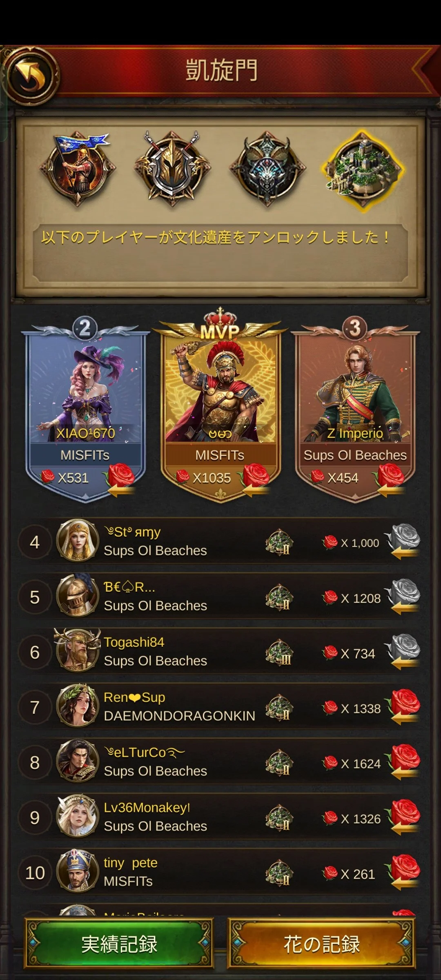This screenshot has width=441, height=980.
Task: Give red rose to eLTurCo
Action: (x=403, y=762)
